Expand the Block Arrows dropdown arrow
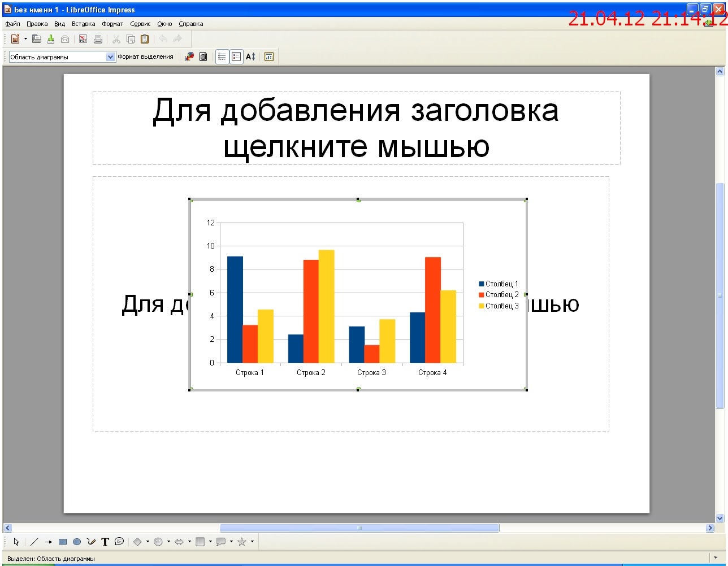The image size is (728, 566). (x=189, y=542)
